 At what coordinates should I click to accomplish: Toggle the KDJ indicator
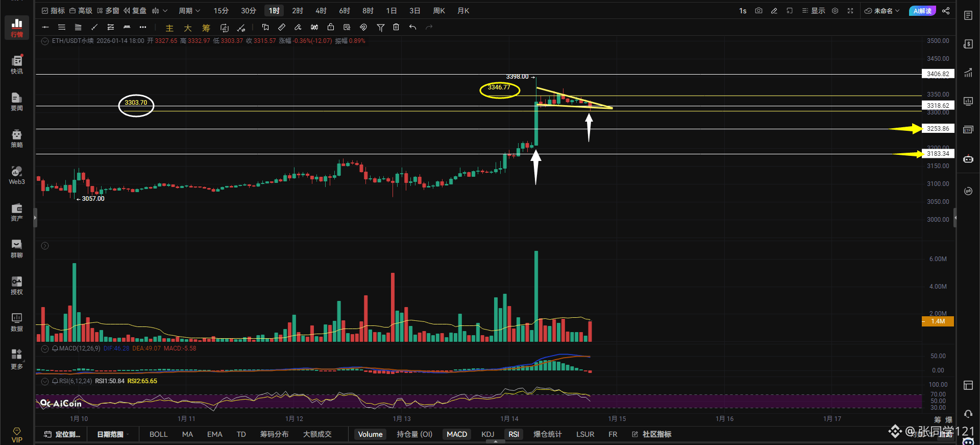(488, 434)
